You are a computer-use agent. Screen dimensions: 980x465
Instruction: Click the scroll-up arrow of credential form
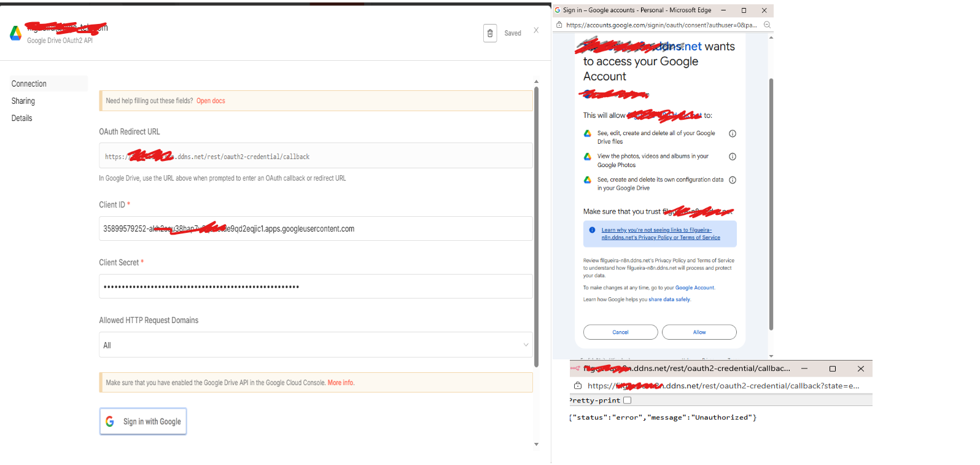point(536,82)
